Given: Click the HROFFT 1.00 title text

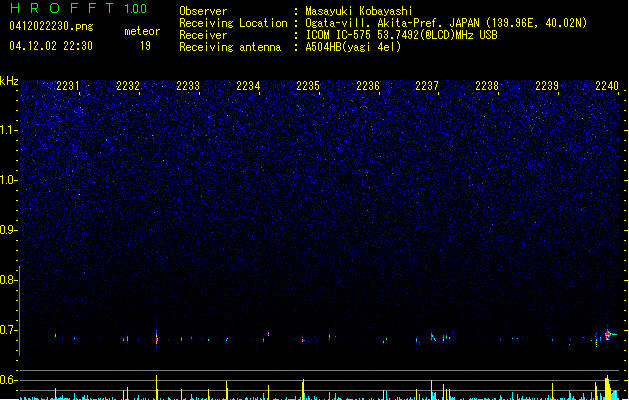Looking at the screenshot, I should [79, 8].
